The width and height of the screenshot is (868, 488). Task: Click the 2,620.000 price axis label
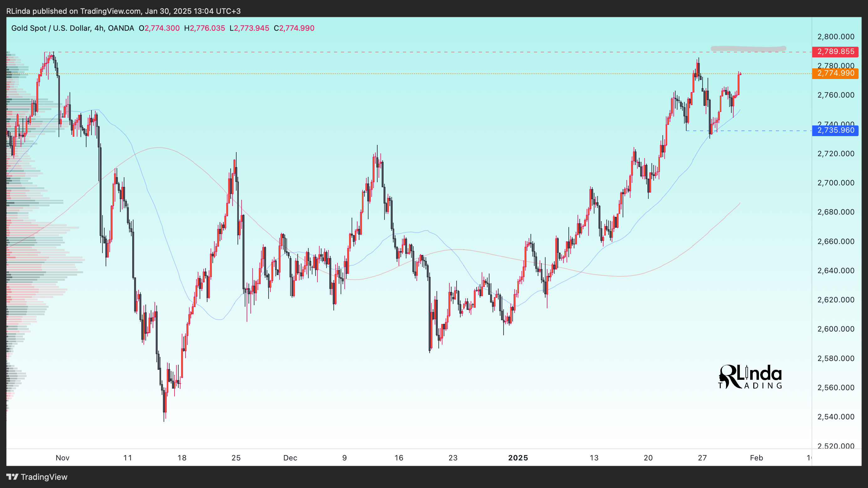coord(836,300)
